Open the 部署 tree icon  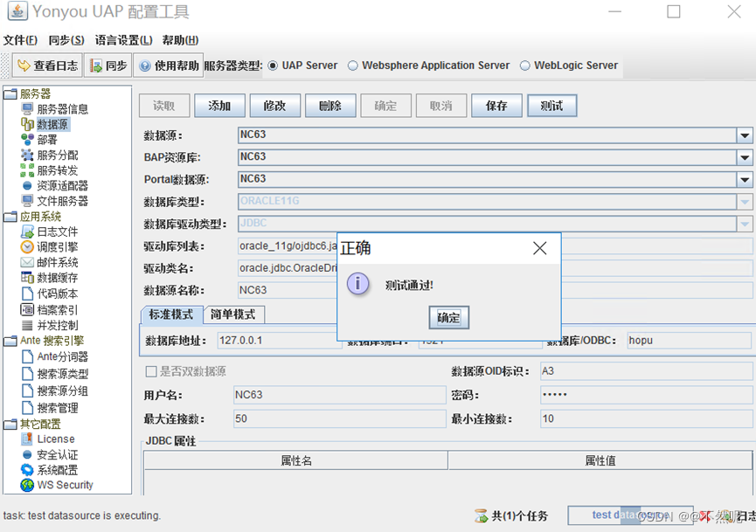tap(27, 140)
